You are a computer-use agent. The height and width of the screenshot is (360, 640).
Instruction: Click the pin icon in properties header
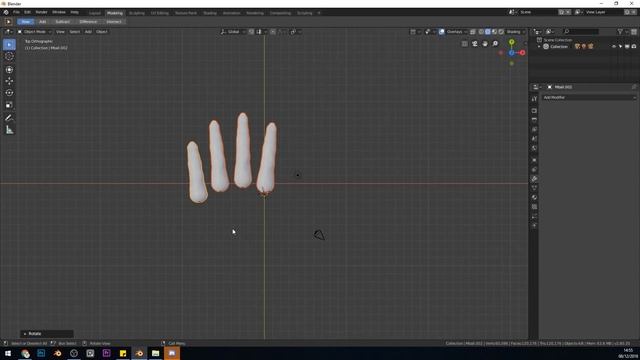(x=634, y=87)
